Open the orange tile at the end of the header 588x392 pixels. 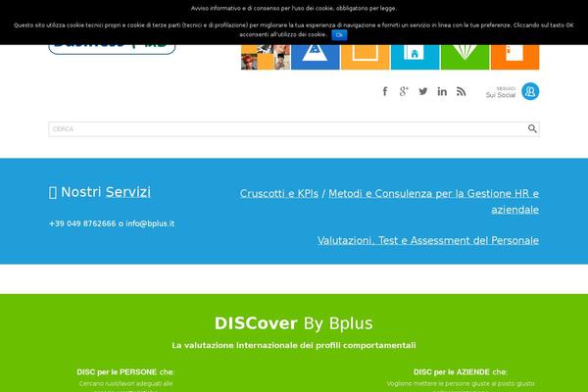[514, 57]
